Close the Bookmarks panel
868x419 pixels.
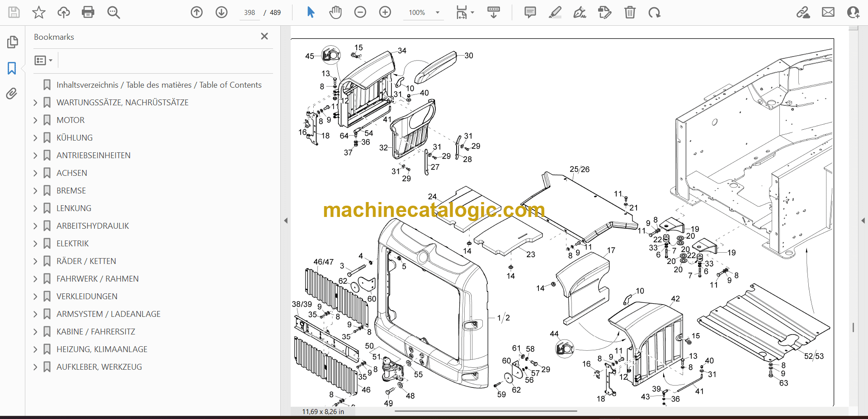[x=264, y=36]
